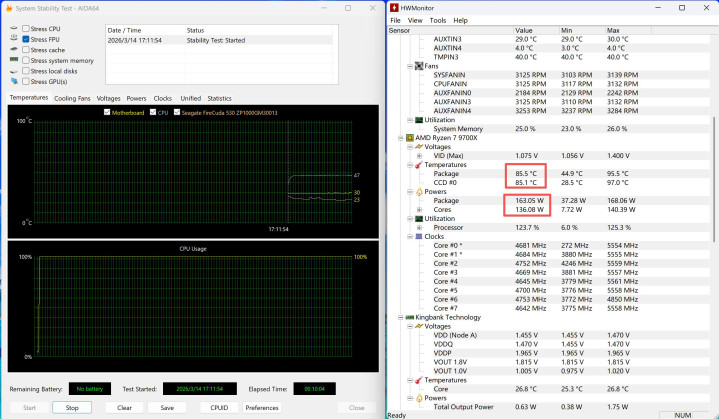The width and height of the screenshot is (719, 419).
Task: Toggle the Motherboard graph legend checkbox
Action: [x=106, y=113]
